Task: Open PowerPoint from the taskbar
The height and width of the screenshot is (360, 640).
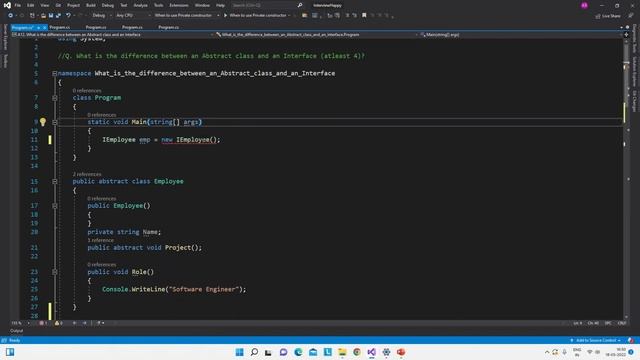Action: tap(401, 352)
